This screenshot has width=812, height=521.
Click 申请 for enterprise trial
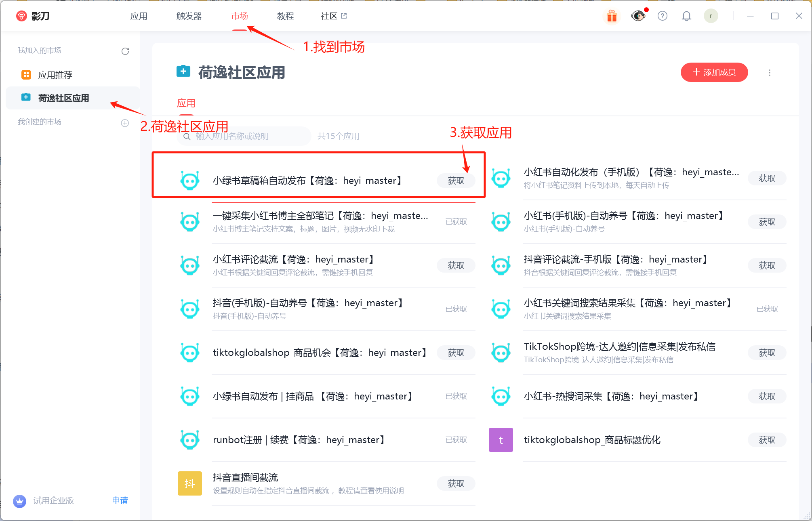pyautogui.click(x=120, y=500)
